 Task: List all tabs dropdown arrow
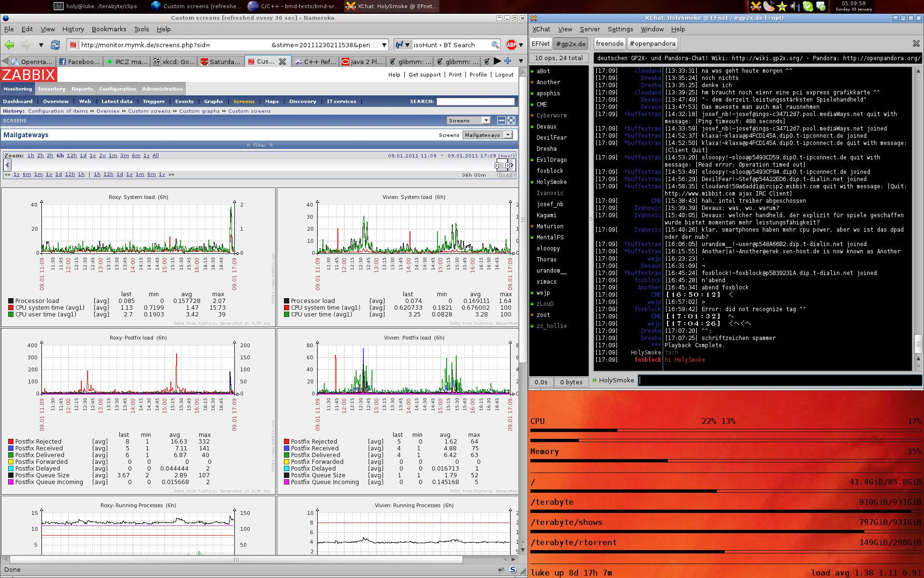coord(521,61)
